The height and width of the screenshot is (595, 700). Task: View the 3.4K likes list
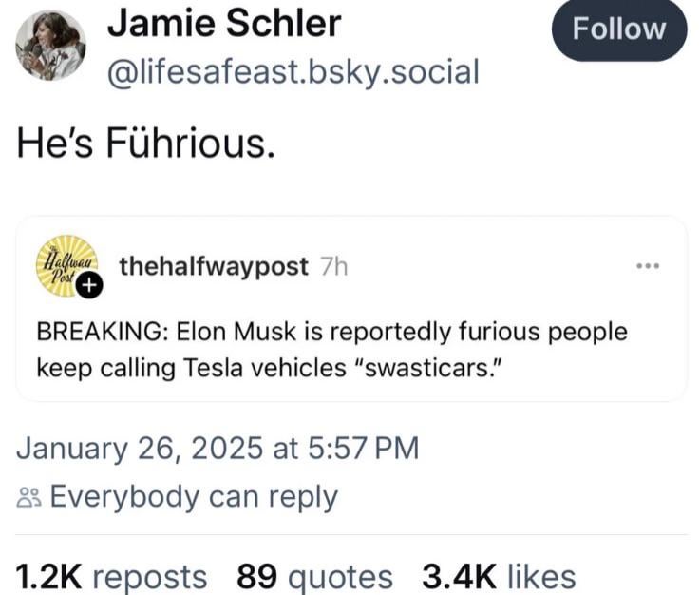[x=499, y=576]
